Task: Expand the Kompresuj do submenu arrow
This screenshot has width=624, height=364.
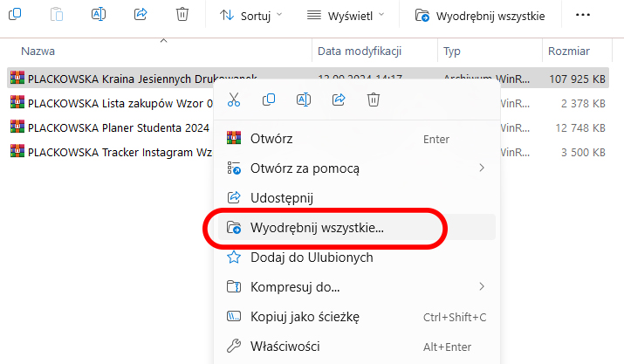Action: (x=482, y=286)
